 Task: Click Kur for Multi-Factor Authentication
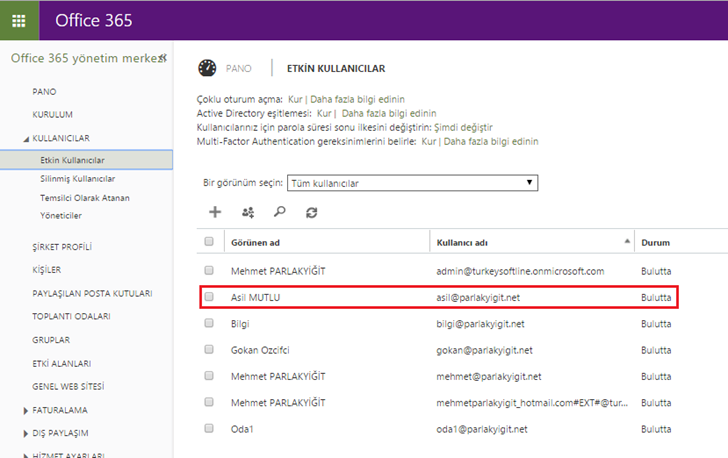point(429,142)
